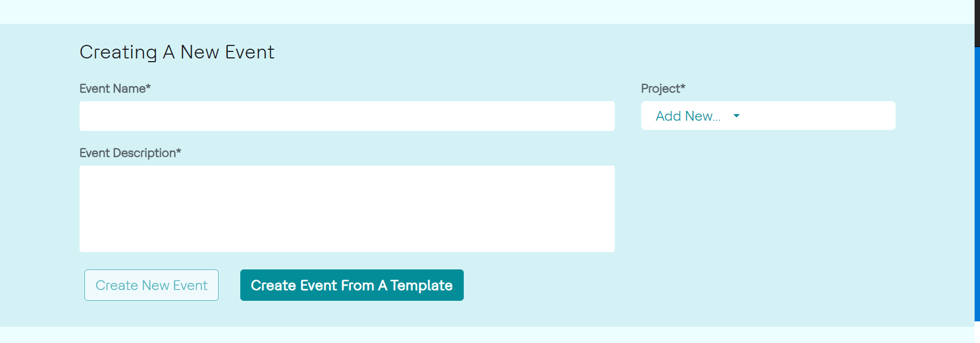The height and width of the screenshot is (343, 980).
Task: Click the required asterisk after Event Description
Action: 179,151
